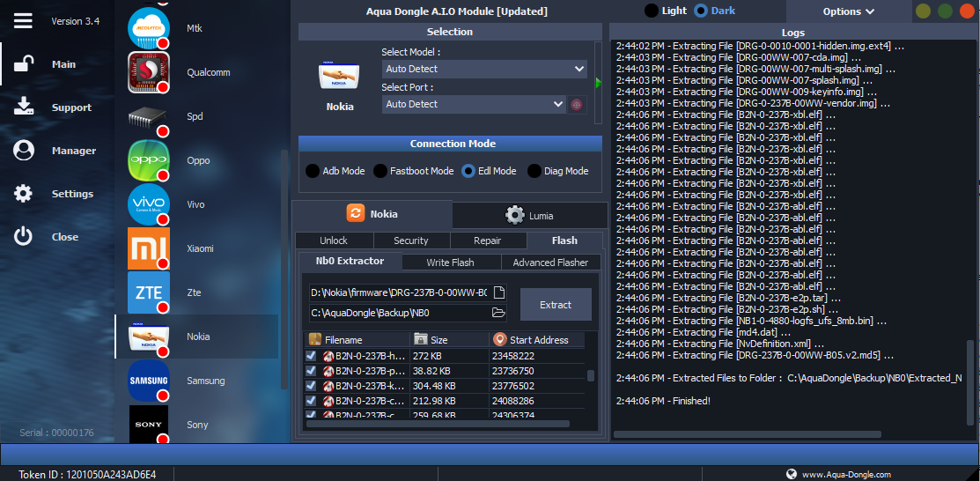The width and height of the screenshot is (980, 481).
Task: Select the Qualcomm chipset icon
Action: click(x=149, y=72)
